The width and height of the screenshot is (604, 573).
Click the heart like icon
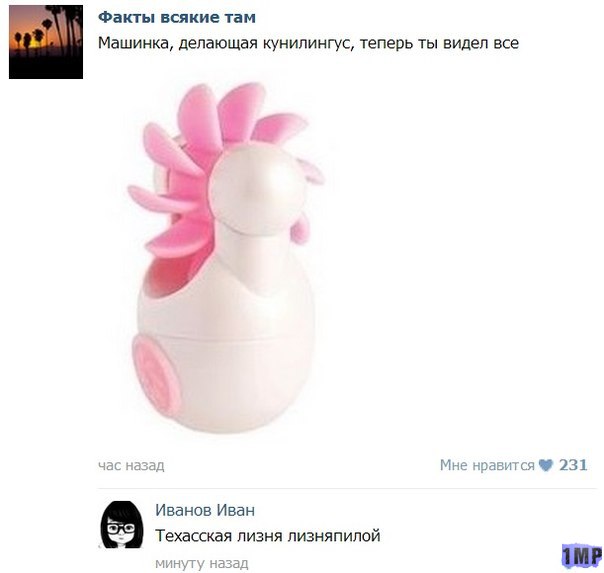545,466
